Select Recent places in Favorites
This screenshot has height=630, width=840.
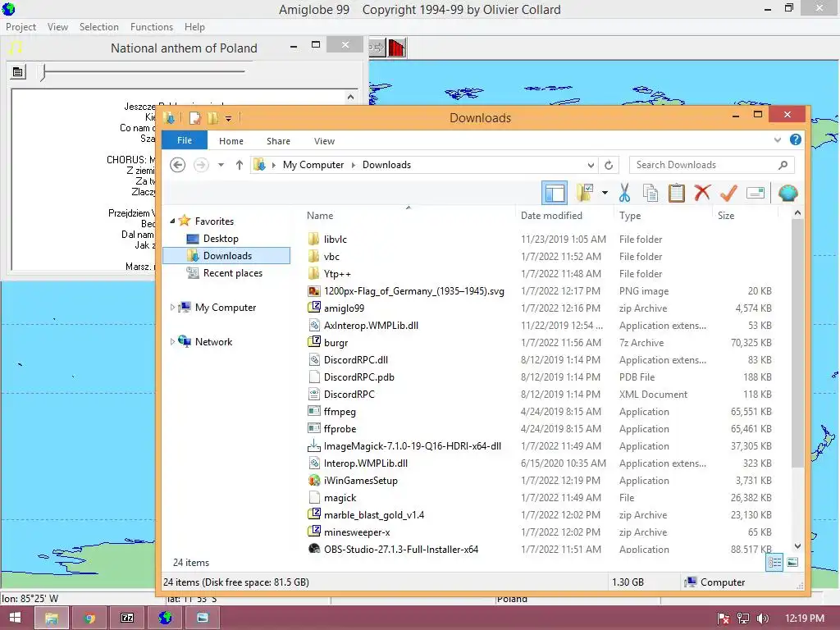[232, 273]
